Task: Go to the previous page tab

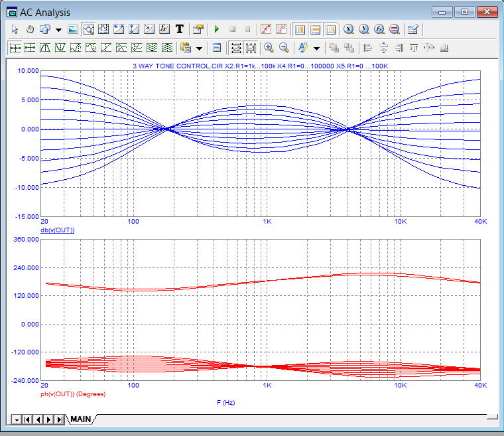Action: (38, 419)
